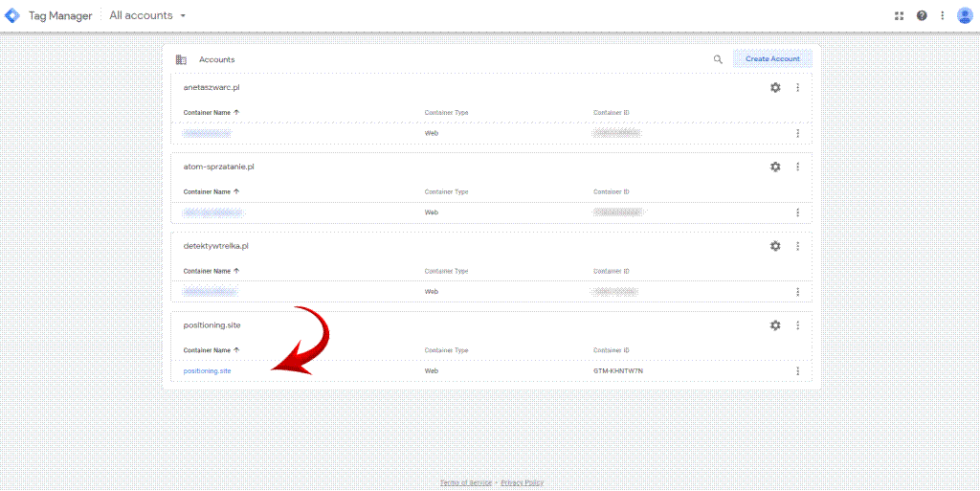Open the blurred container link under atom-sprzatanie.pl
Viewport: 980px width, 491px height.
point(213,212)
